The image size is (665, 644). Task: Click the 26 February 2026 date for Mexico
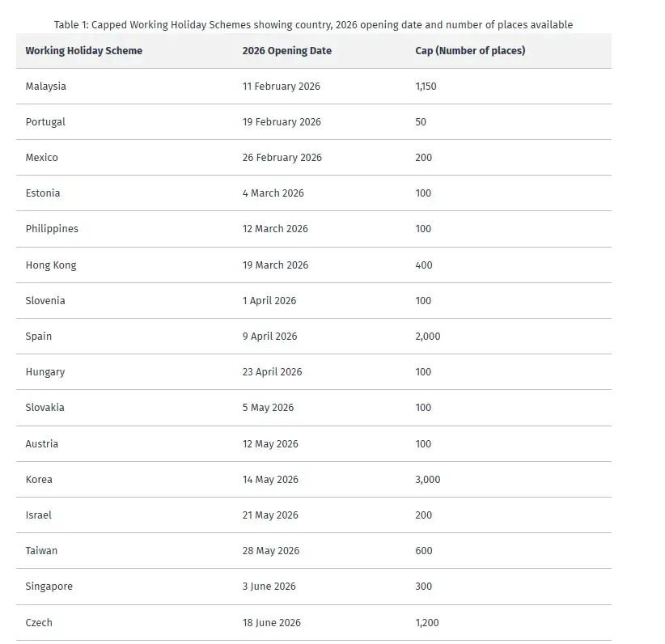click(282, 158)
